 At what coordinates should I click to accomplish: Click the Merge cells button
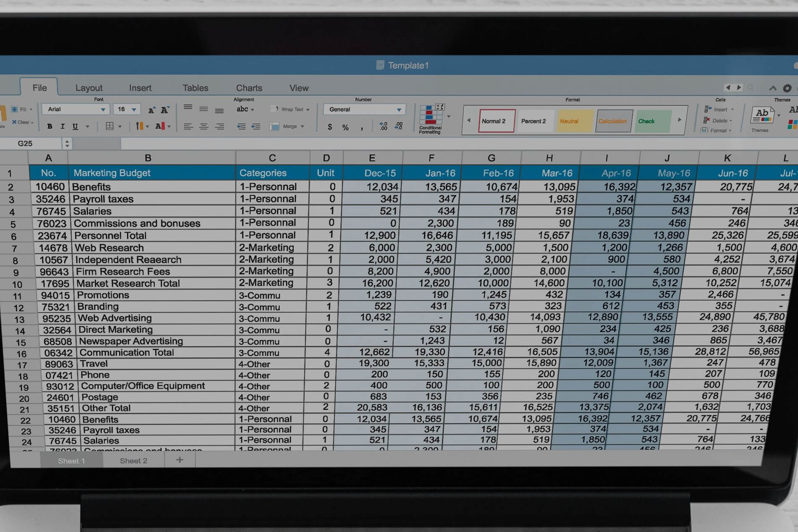pyautogui.click(x=288, y=126)
